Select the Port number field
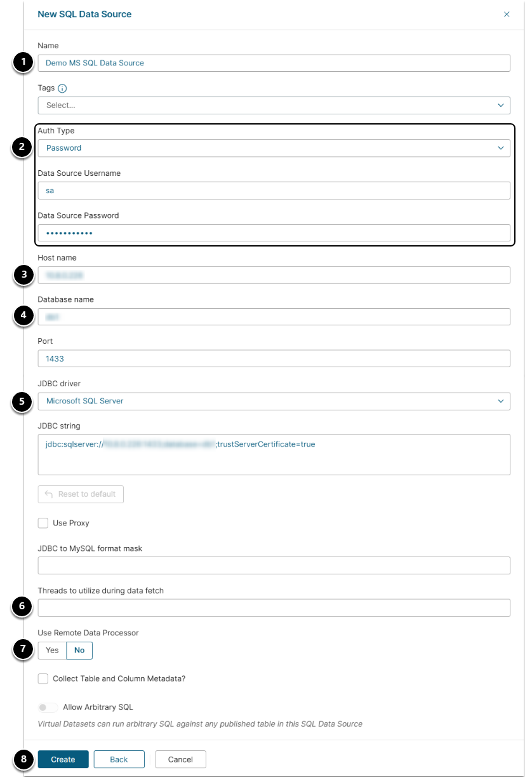This screenshot has width=532, height=777. (x=274, y=358)
